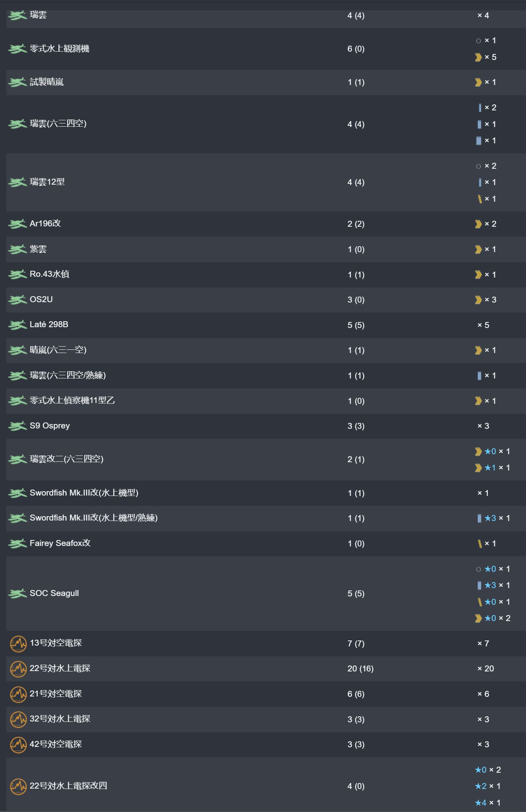Select the 瑞雲12型 equipment name

47,182
